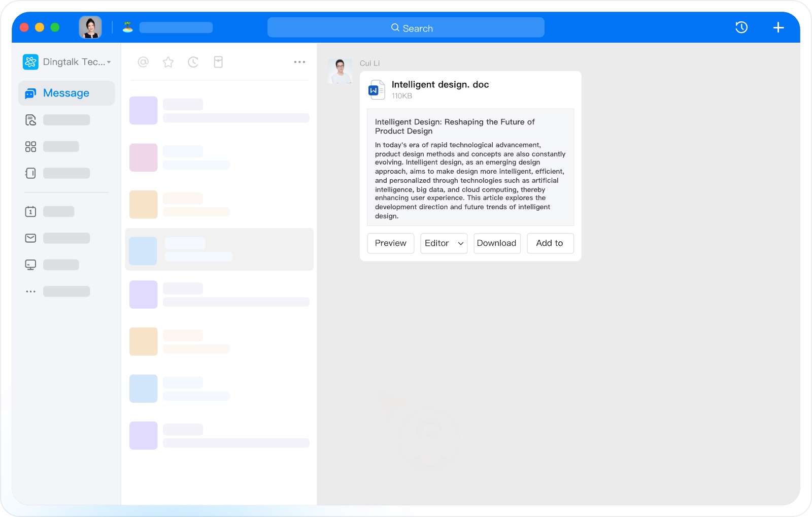Click the Add to button
The image size is (812, 517).
[550, 243]
